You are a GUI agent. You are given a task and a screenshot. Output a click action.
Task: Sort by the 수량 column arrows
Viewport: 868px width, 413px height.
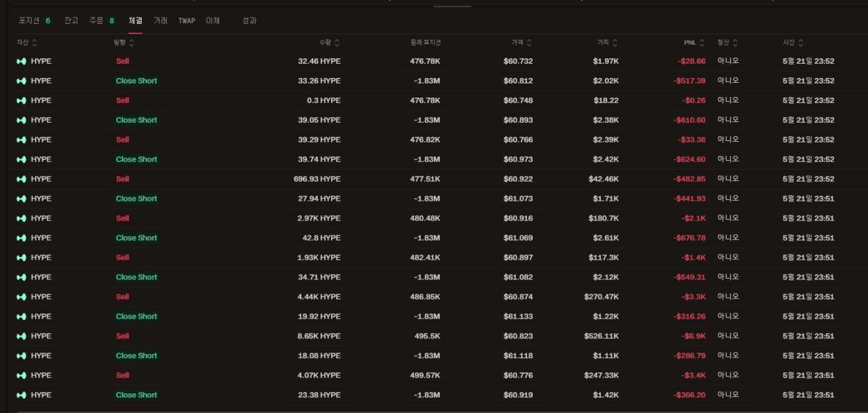pos(337,43)
